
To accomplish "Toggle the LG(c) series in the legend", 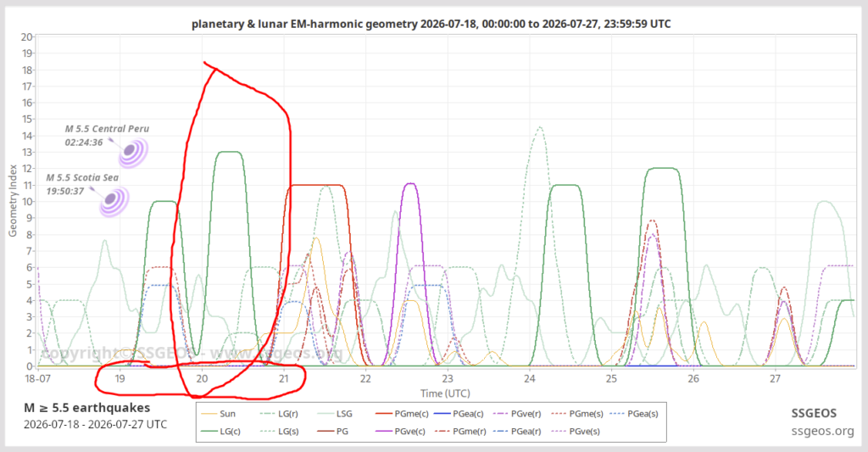I will [221, 431].
